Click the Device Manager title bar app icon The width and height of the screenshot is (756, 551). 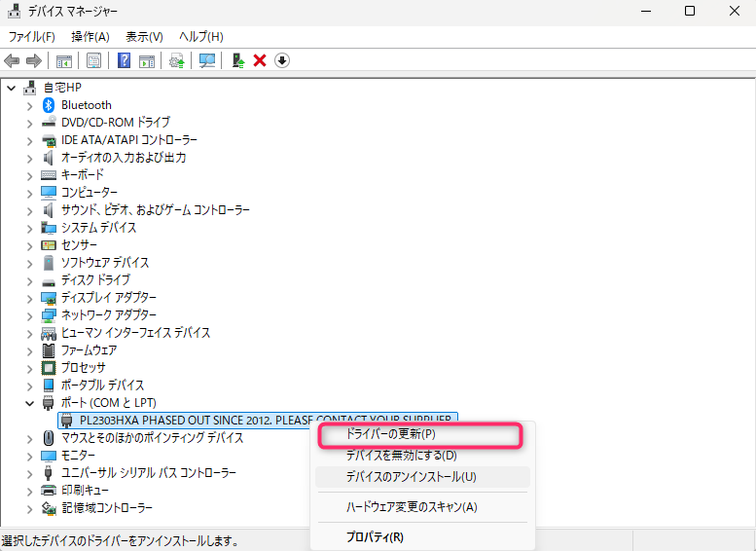pos(14,11)
